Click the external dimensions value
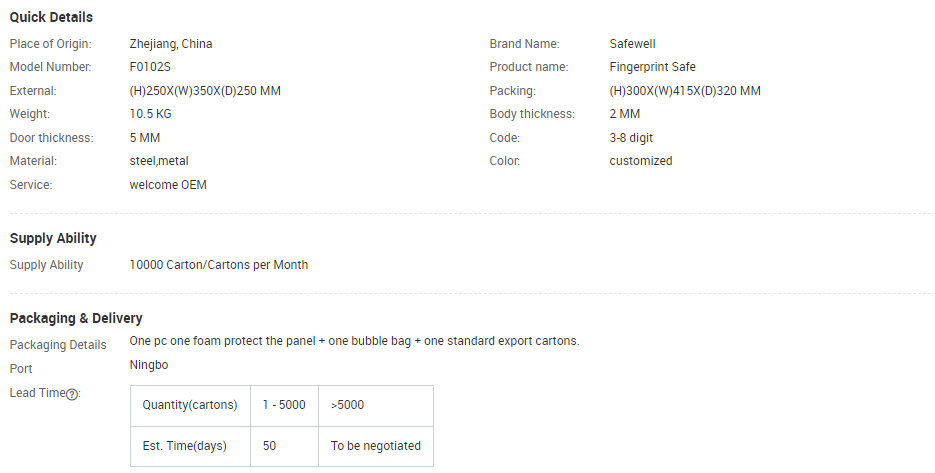The width and height of the screenshot is (935, 473). (205, 91)
